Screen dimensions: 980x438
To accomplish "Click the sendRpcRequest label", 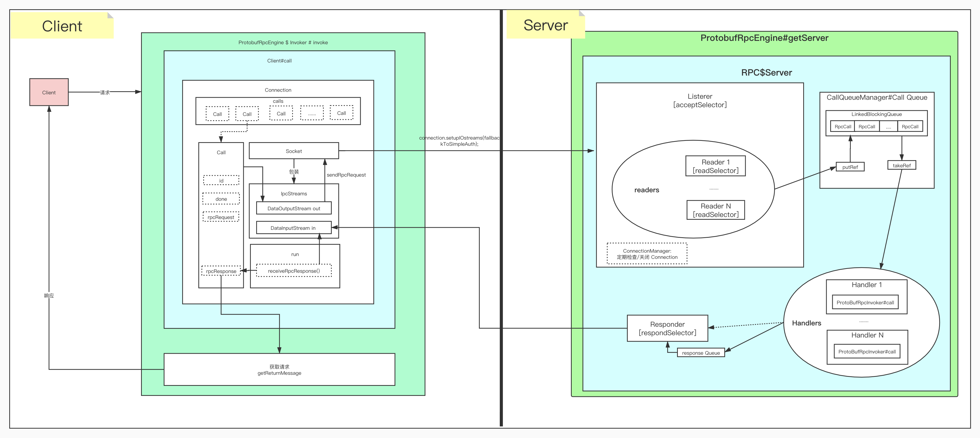I will coord(346,175).
